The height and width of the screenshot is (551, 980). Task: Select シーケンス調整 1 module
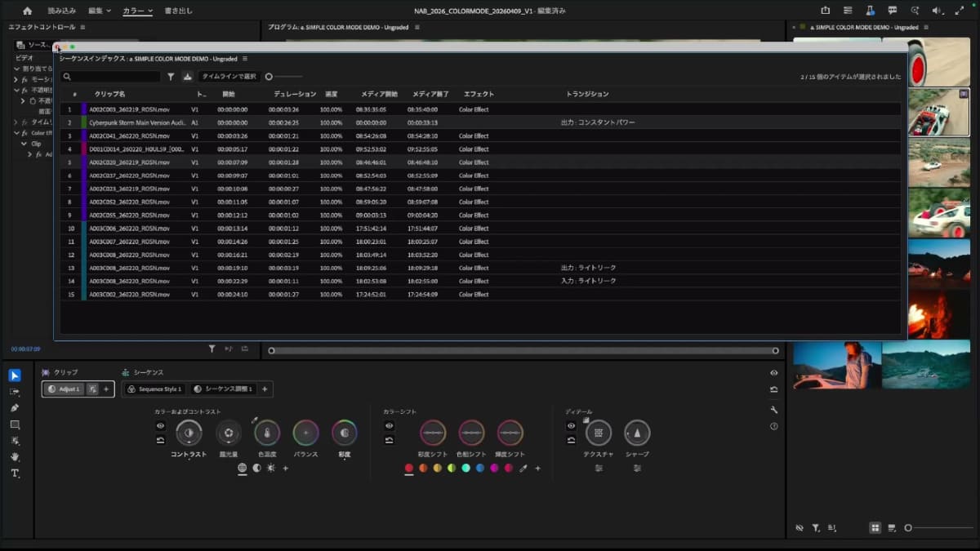tap(223, 389)
